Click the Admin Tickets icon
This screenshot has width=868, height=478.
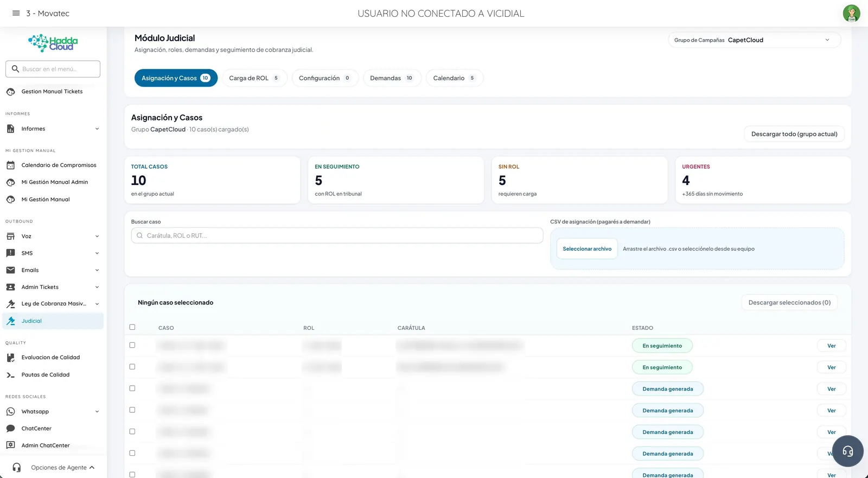click(10, 287)
